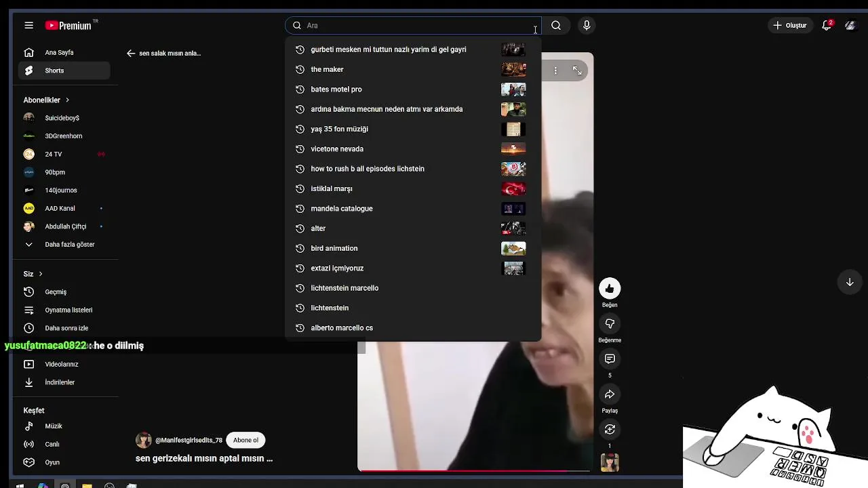Viewport: 868px width, 488px height.
Task: Expand the Siz section
Action: [x=33, y=274]
